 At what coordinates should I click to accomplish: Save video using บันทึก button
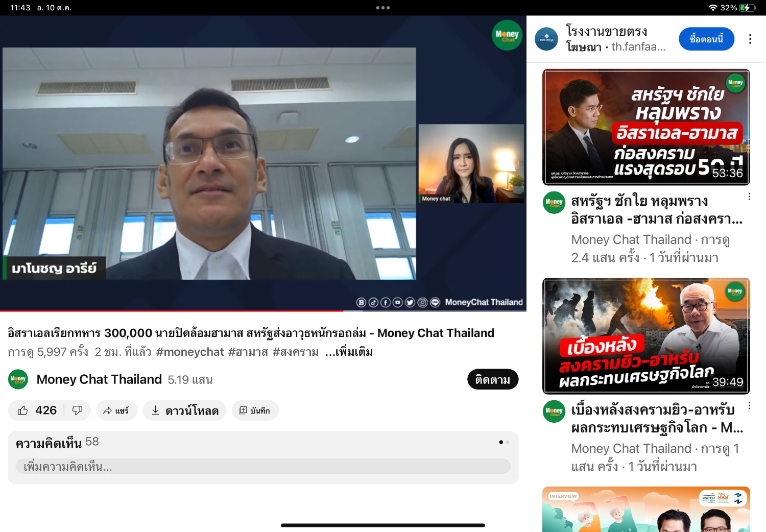255,410
